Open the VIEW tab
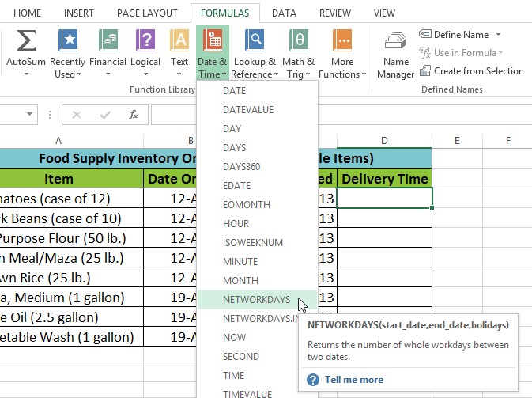 click(384, 13)
